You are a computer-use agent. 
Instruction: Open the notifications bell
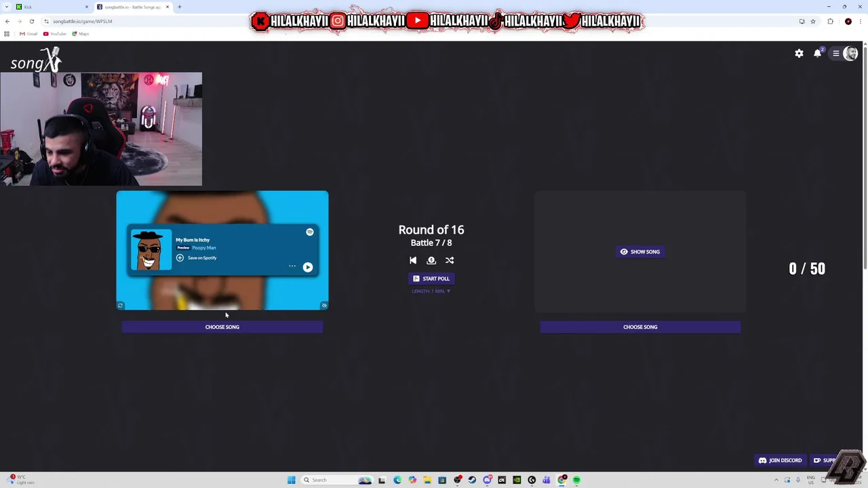click(817, 54)
